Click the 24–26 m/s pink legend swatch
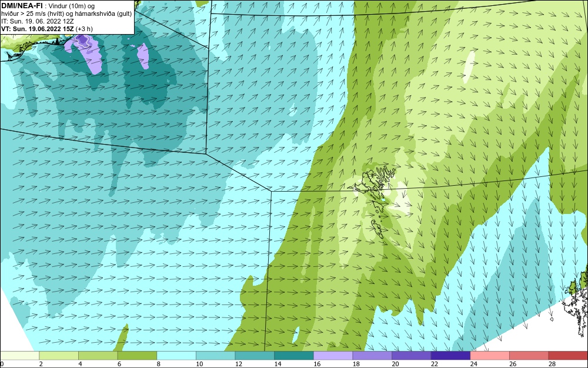This screenshot has height=368, width=588. tap(490, 356)
